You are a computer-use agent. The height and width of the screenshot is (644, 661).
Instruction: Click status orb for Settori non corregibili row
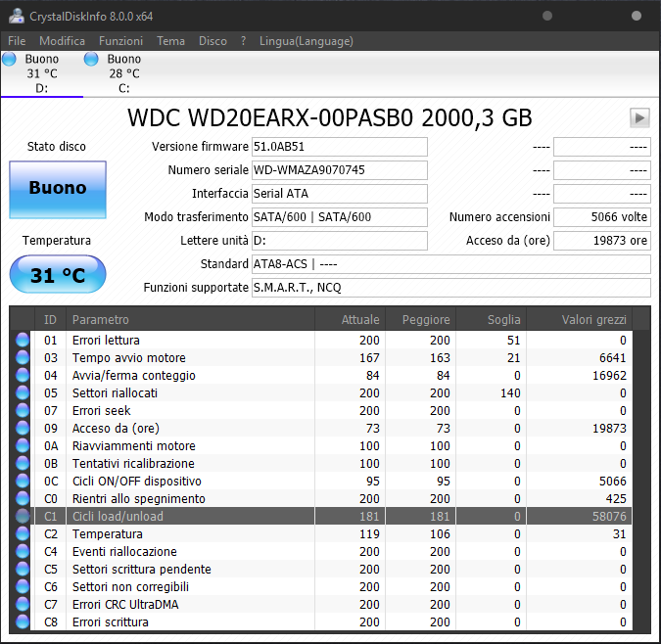click(23, 587)
